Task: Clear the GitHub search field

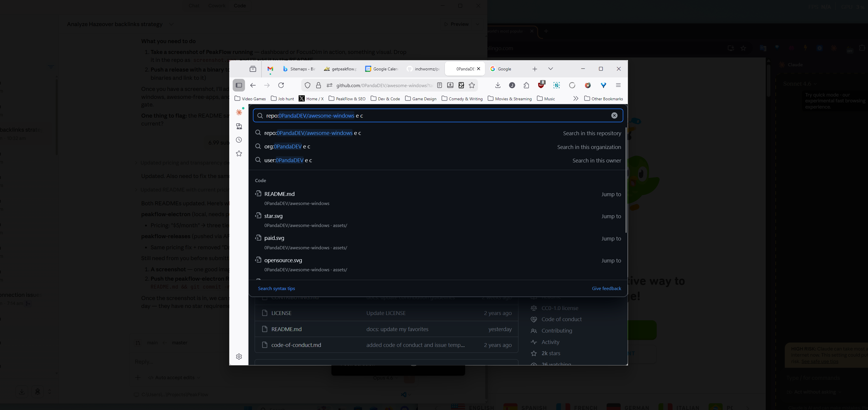Action: 614,115
